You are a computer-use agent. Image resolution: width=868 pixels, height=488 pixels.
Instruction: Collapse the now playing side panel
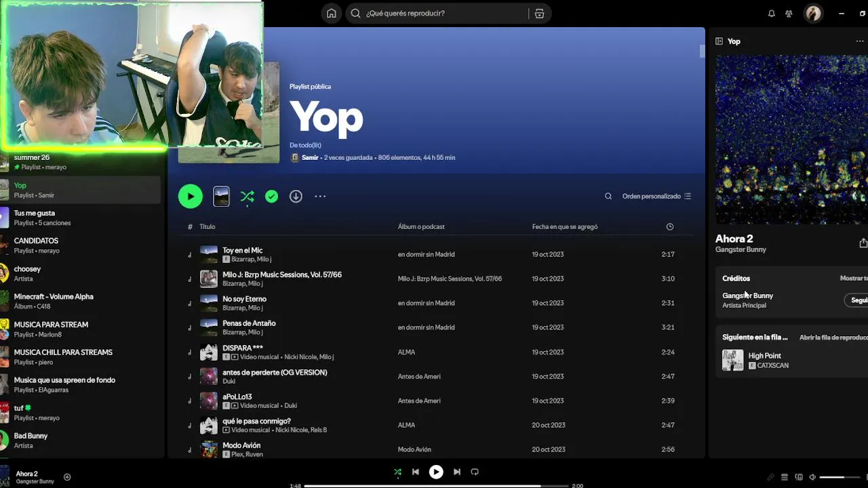[719, 41]
